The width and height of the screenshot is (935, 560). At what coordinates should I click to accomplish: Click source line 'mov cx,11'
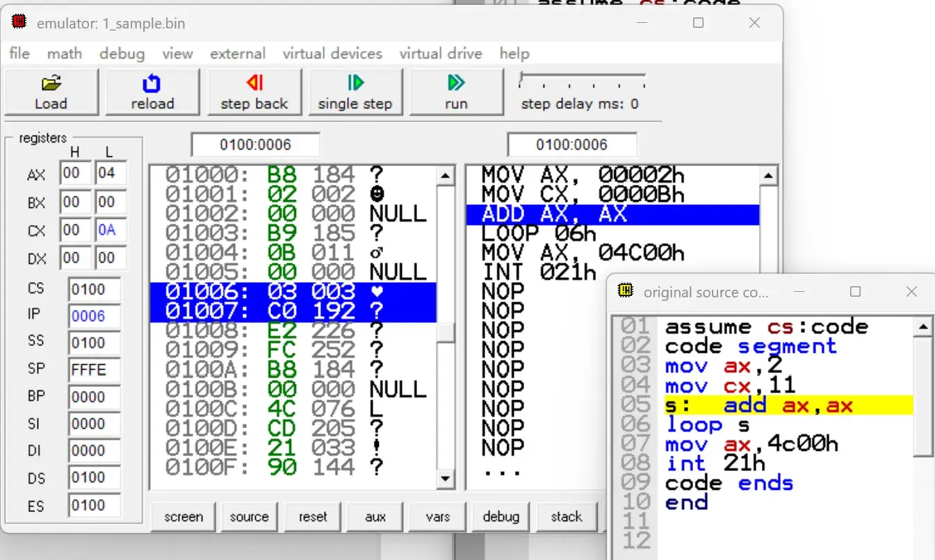[x=730, y=386]
